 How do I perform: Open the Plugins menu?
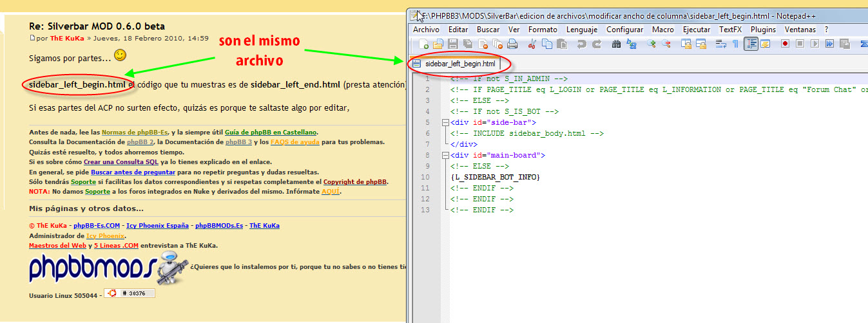(x=763, y=30)
